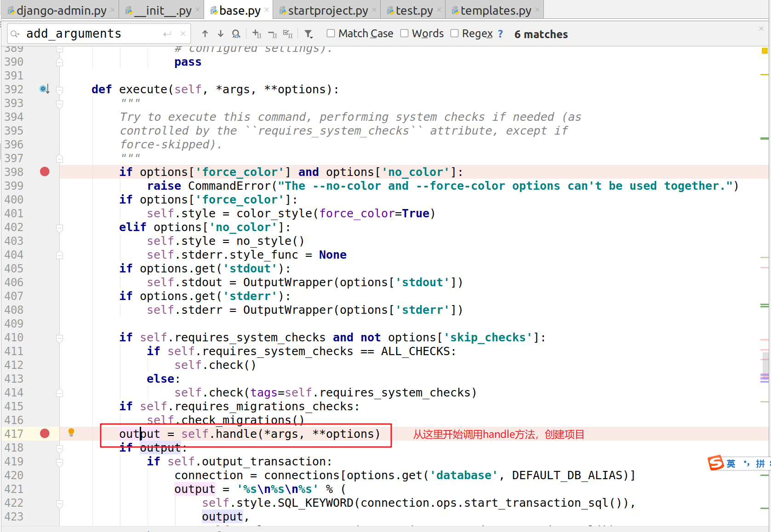Remove the breakpoint on line 398
This screenshot has width=771, height=532.
(x=45, y=171)
